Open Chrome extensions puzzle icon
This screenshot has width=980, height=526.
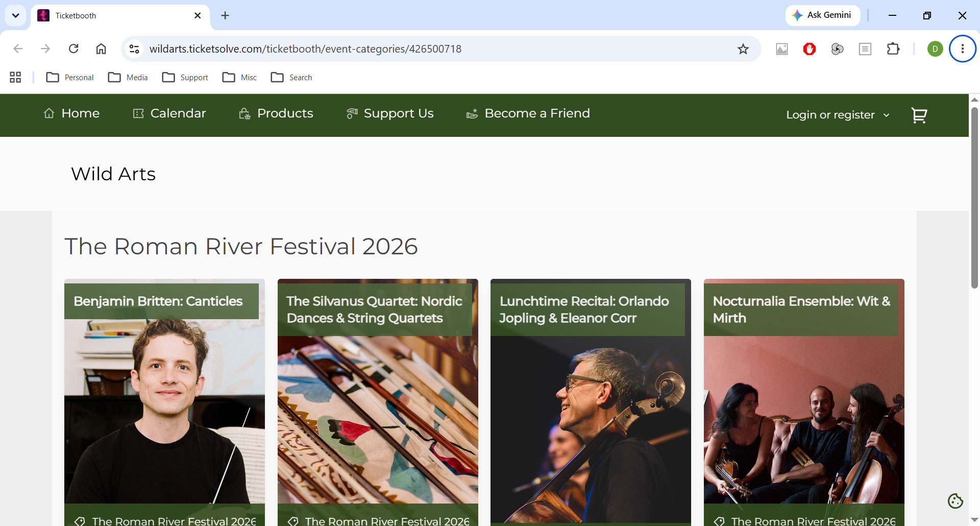tap(893, 49)
